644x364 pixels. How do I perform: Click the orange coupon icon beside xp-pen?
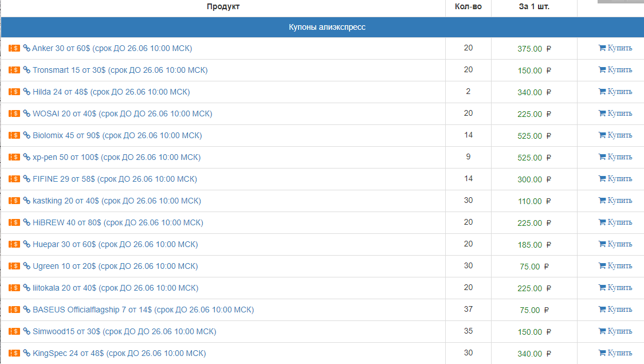tap(14, 157)
